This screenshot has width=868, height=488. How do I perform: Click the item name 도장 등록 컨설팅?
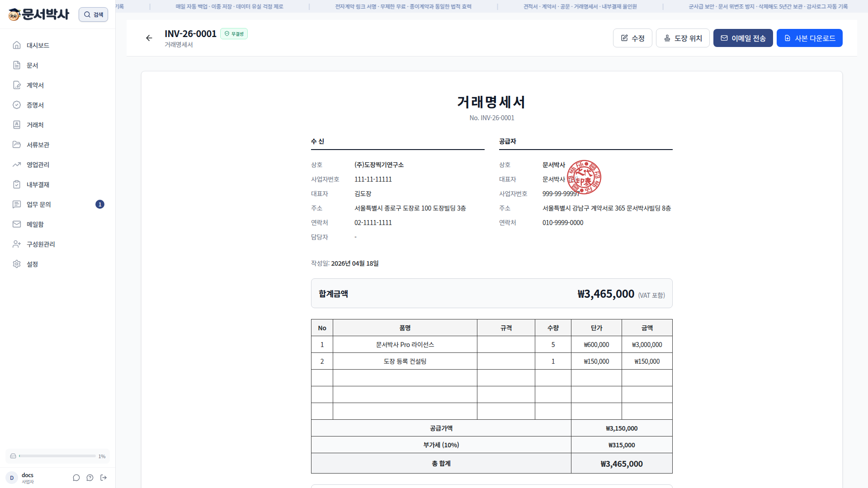[405, 361]
